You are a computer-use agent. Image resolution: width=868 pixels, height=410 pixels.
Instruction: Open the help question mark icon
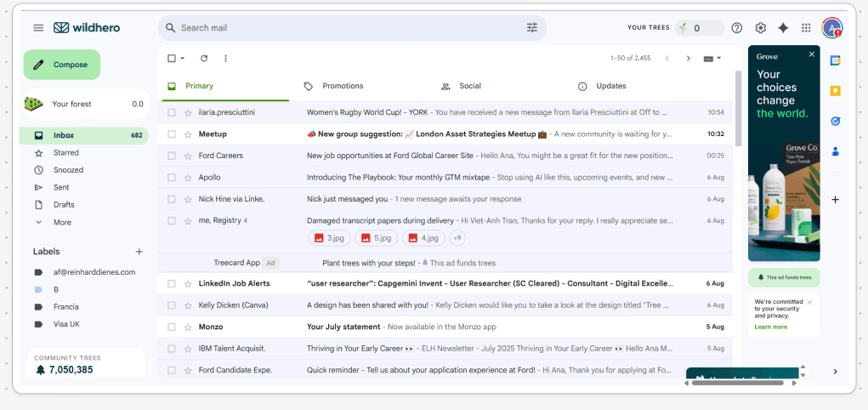(x=737, y=28)
